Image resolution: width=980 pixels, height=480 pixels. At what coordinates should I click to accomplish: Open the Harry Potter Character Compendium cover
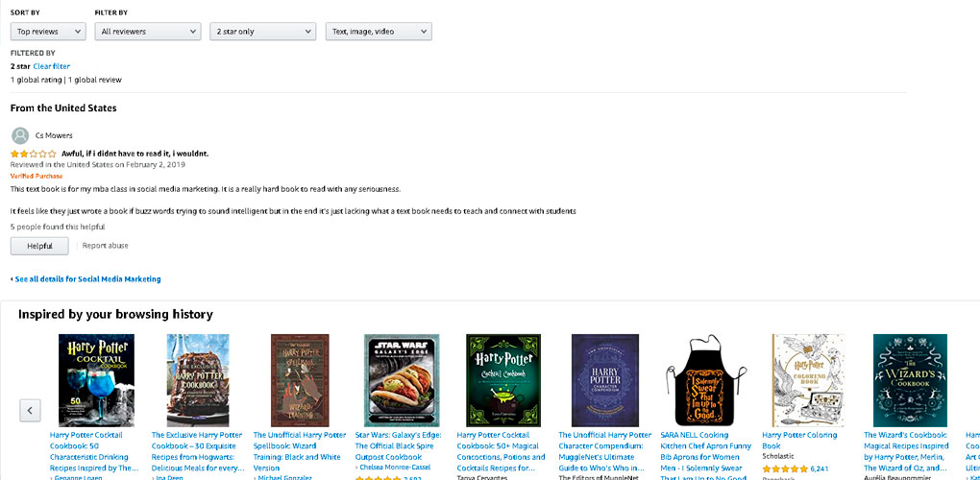605,380
